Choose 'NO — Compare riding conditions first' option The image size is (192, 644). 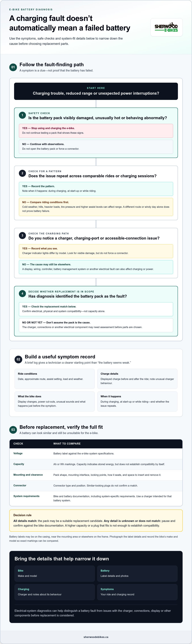[x=96, y=207]
